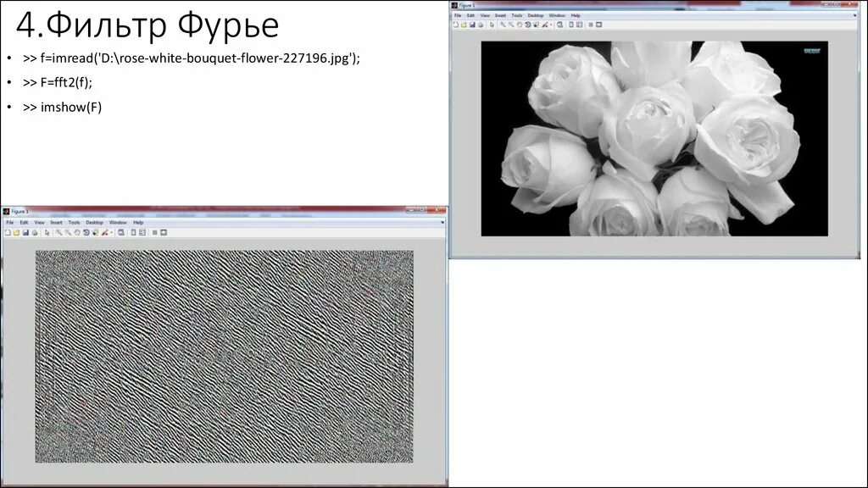
Task: Insert Legend in FFT pattern window
Action: point(142,232)
